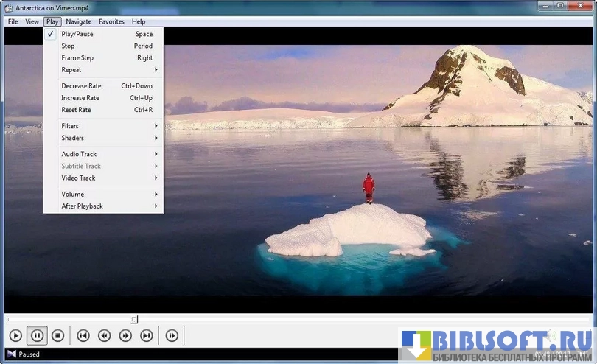Click the Stop playback icon
597x364 pixels.
pyautogui.click(x=57, y=336)
